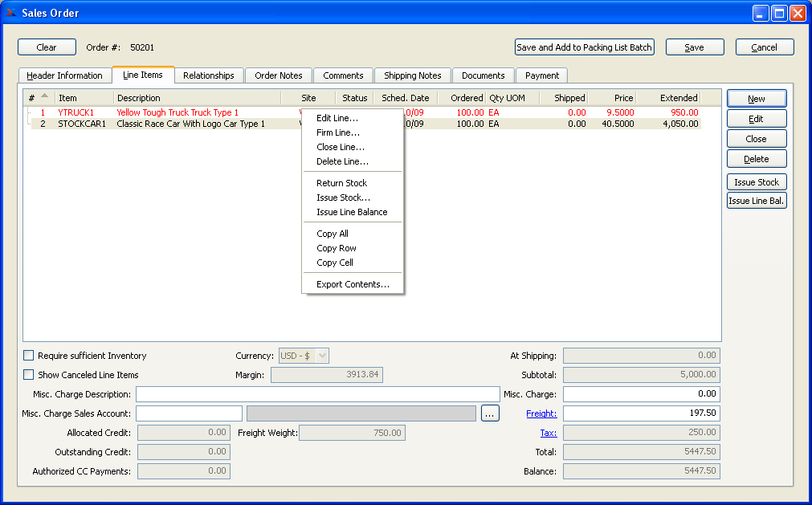Click the ellipsis button for Misc. Charge Sales Account
The image size is (812, 505).
(x=490, y=413)
